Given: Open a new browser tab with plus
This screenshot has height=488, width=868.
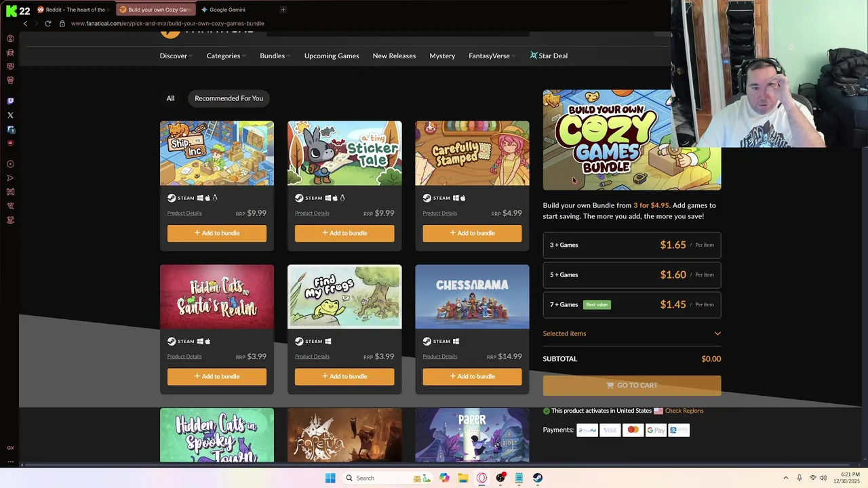Looking at the screenshot, I should click(x=283, y=9).
